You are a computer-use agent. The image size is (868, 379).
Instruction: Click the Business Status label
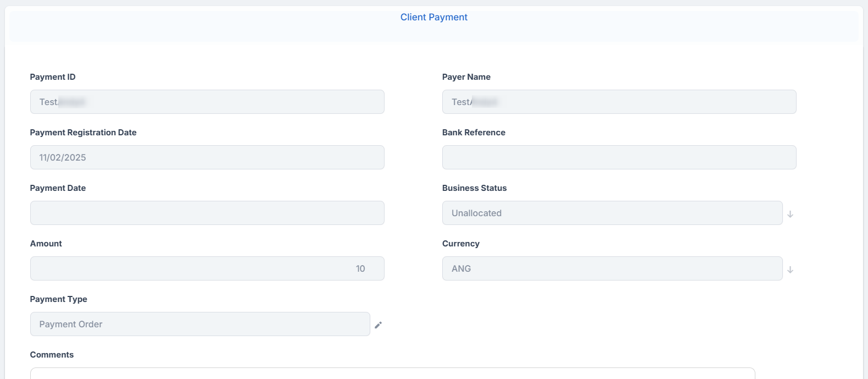pyautogui.click(x=474, y=188)
